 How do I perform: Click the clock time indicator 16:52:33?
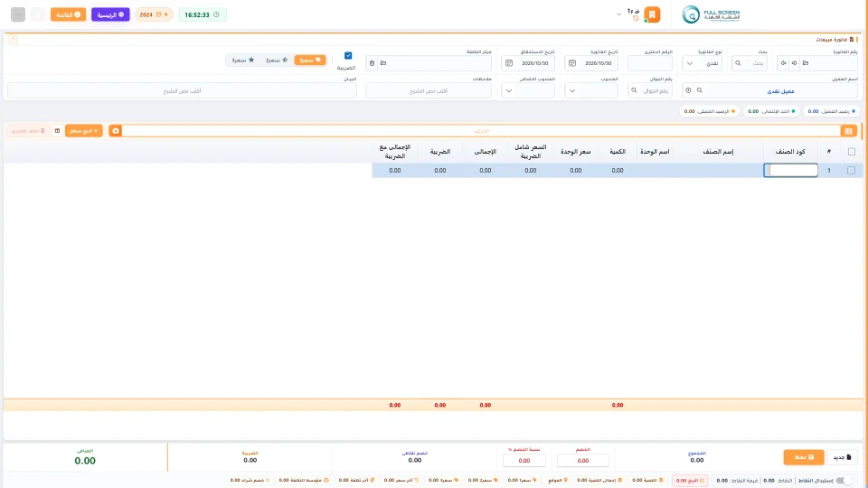[x=202, y=14]
